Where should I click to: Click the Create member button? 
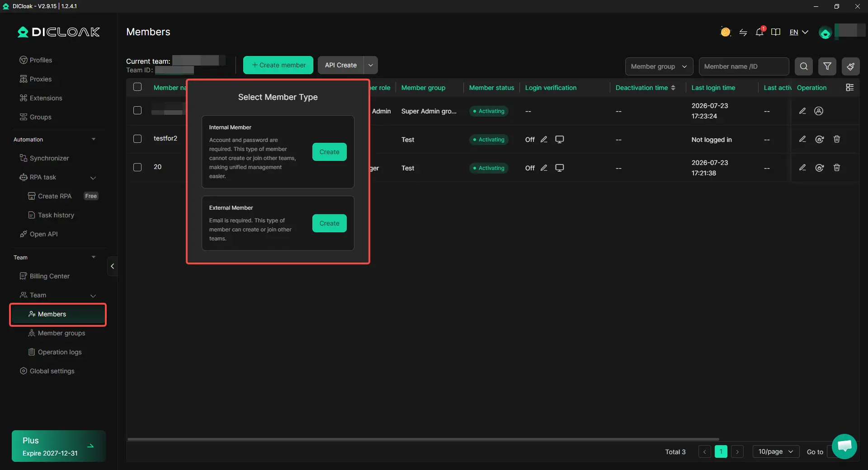(x=278, y=65)
